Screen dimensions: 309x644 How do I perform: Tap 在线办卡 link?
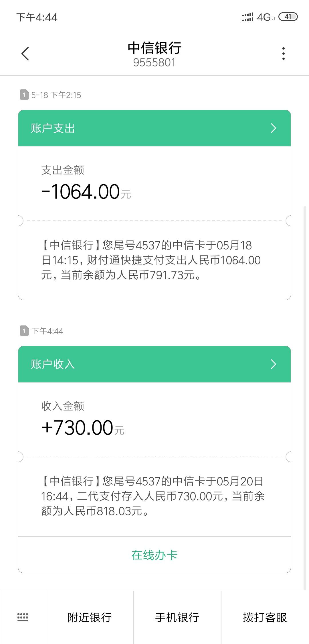point(154,555)
